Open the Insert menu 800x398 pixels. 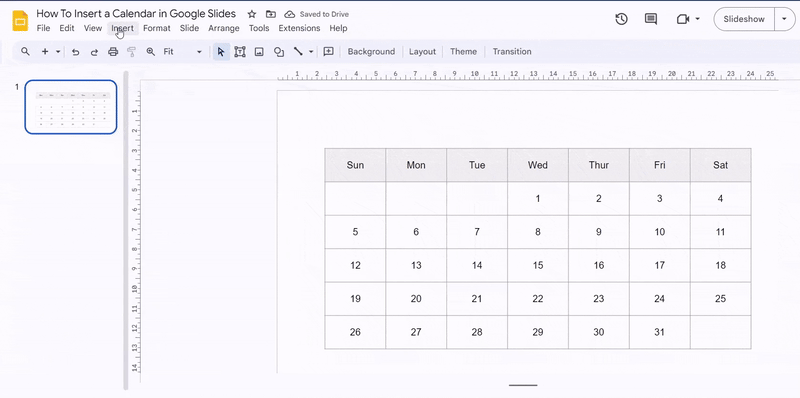[x=123, y=28]
